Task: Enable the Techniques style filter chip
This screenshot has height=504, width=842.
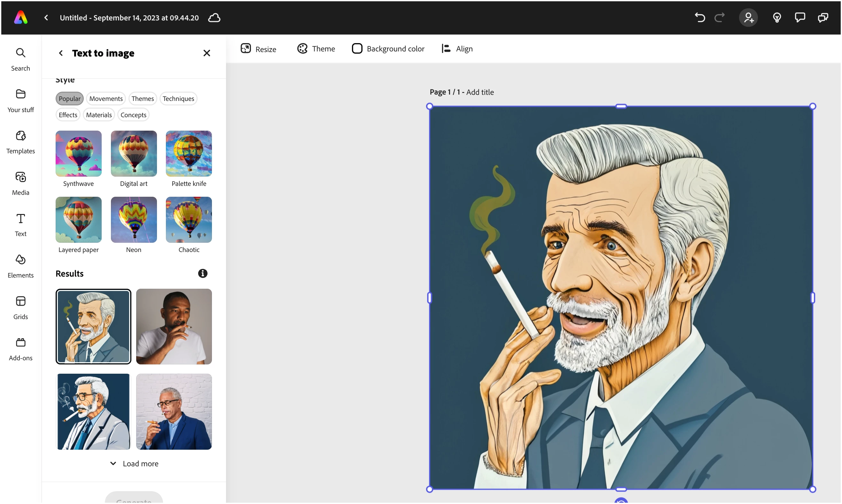Action: click(178, 98)
